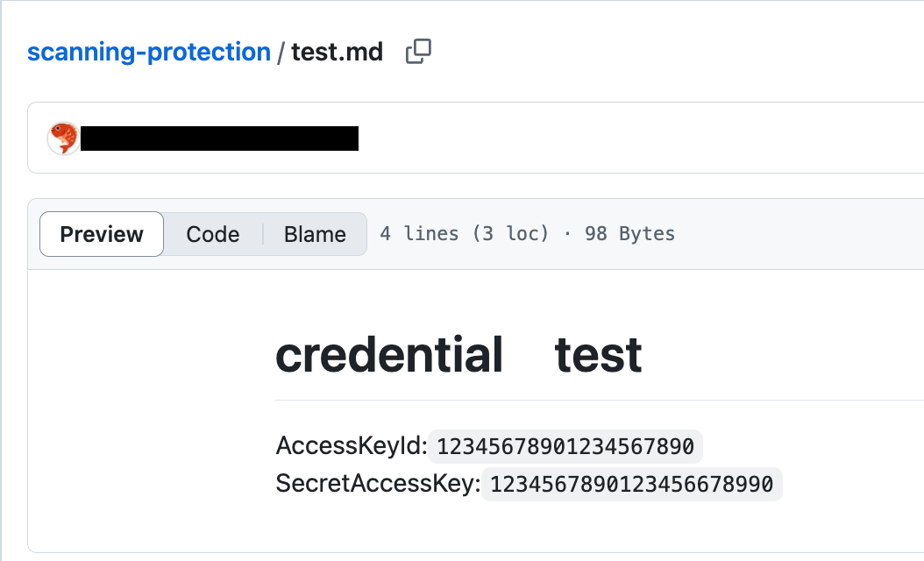This screenshot has height=561, width=924.
Task: Click empty space in the commit info box
Action: click(636, 138)
